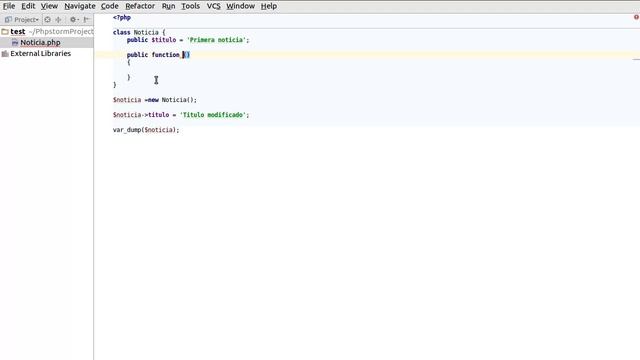Hide the Project tool window
Viewport: 640px width, 360px height.
pyautogui.click(x=86, y=20)
